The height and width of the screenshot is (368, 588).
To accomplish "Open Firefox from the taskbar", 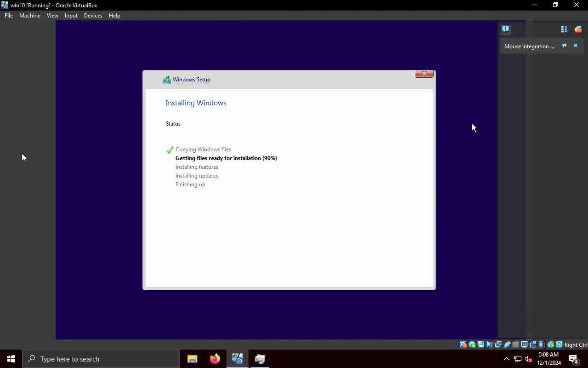I will [215, 359].
